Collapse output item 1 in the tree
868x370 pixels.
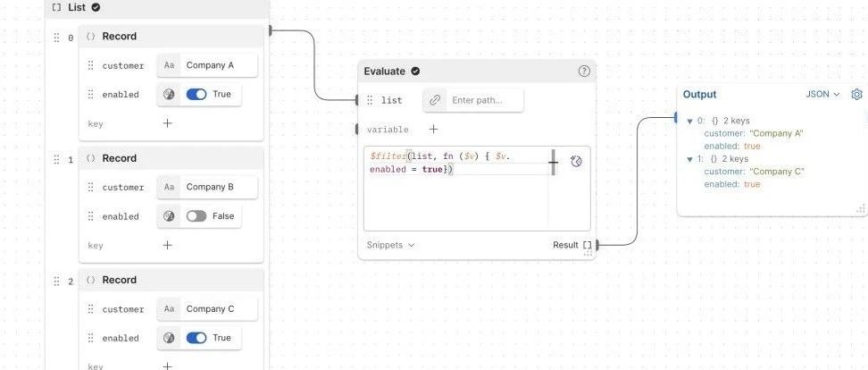[x=689, y=159]
